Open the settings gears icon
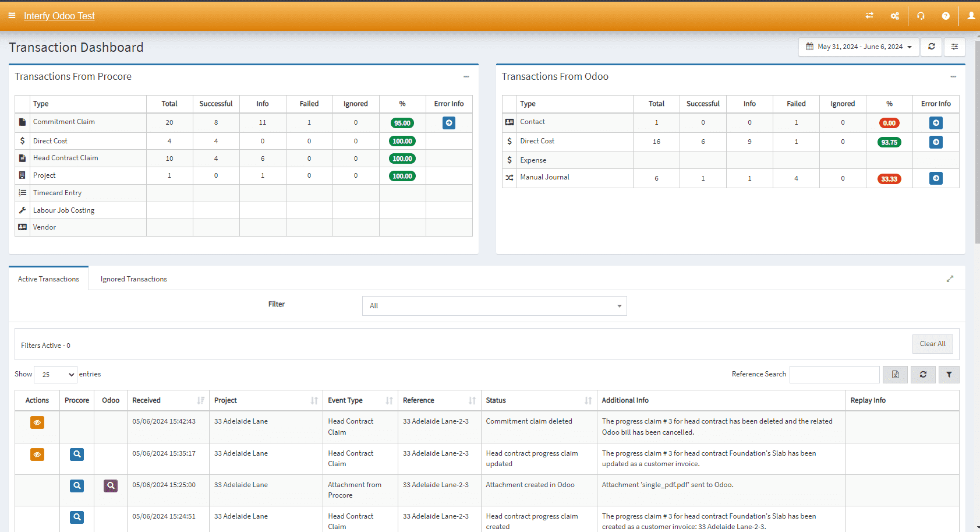The width and height of the screenshot is (980, 532). (x=895, y=16)
